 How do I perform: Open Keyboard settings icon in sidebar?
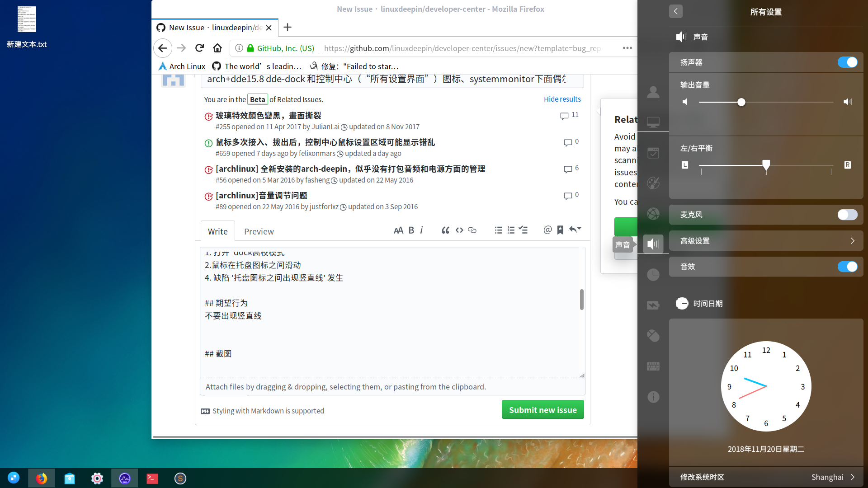653,366
